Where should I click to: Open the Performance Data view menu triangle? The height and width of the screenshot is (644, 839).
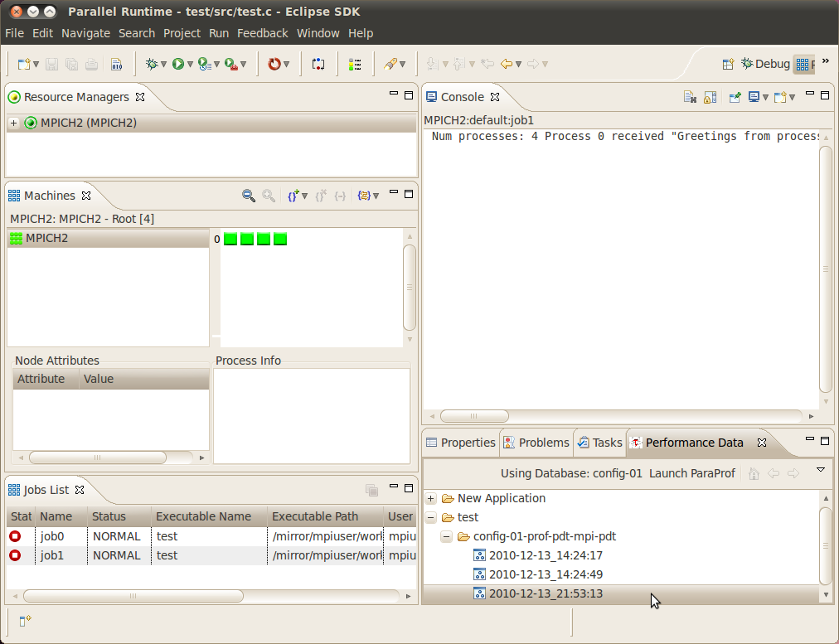[x=820, y=470]
